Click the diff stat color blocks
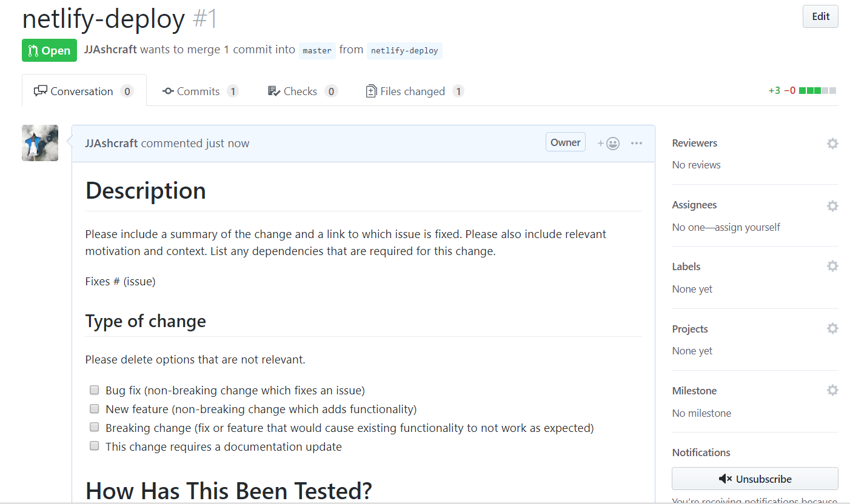 coord(818,91)
